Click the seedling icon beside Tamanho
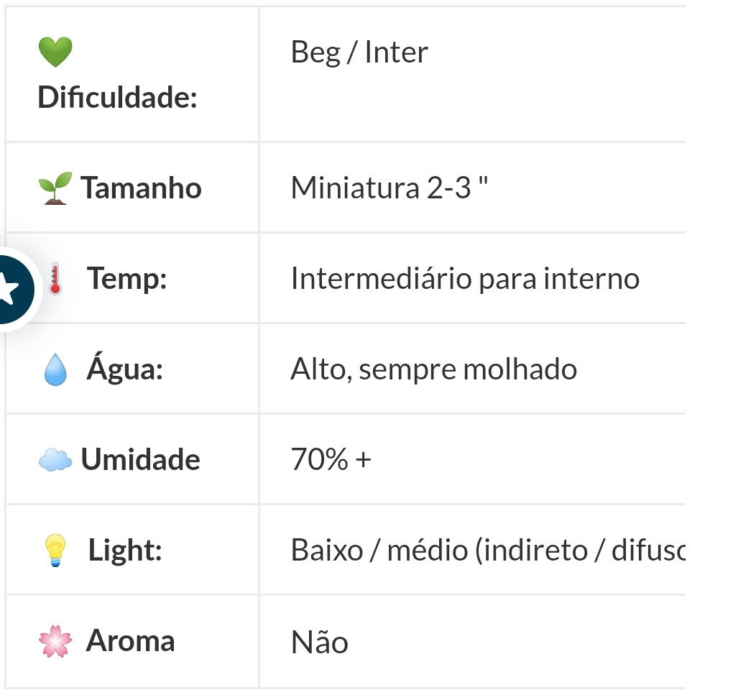This screenshot has width=733, height=700. click(55, 188)
